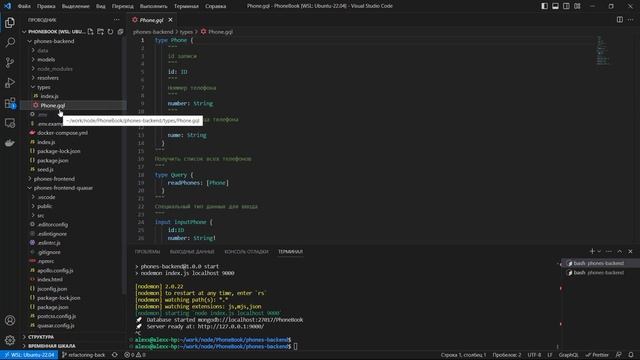Split the editor to the right
Screen dimensions: 640x360
click(x=620, y=20)
